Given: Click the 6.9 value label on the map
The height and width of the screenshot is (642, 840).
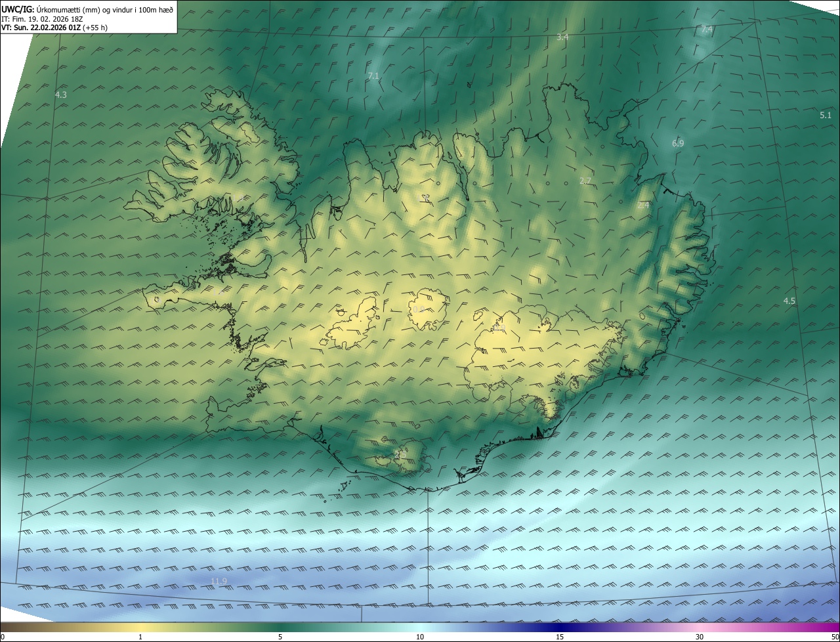Looking at the screenshot, I should point(678,143).
